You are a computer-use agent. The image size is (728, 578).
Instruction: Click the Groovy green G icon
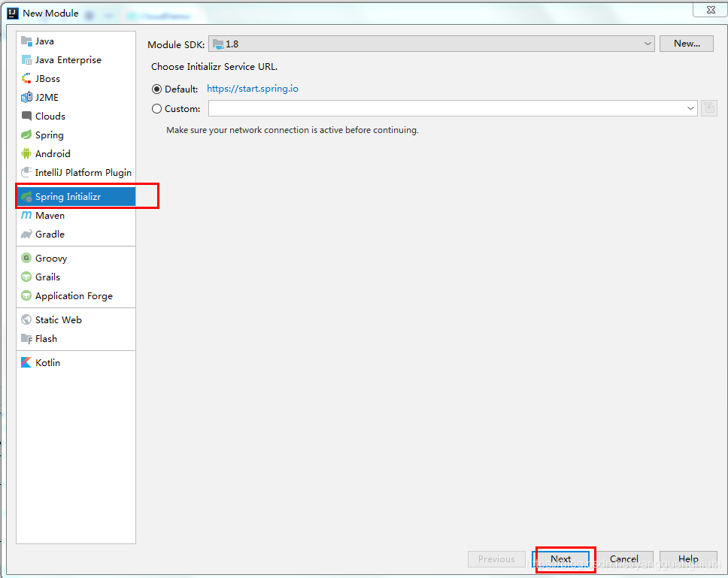point(26,259)
